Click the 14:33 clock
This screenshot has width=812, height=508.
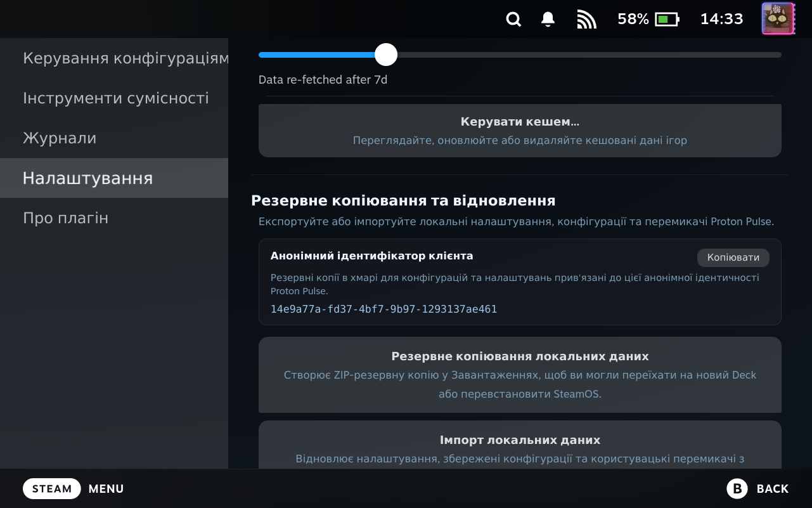[x=721, y=19]
